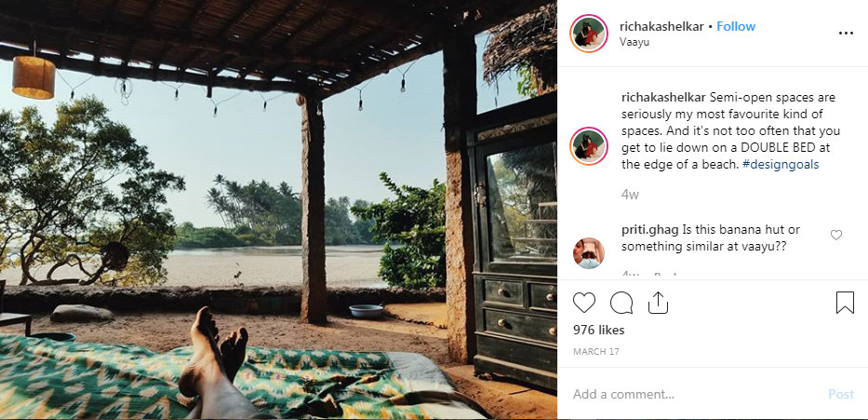
Task: Click the priti.ghag commenter username
Action: click(649, 230)
